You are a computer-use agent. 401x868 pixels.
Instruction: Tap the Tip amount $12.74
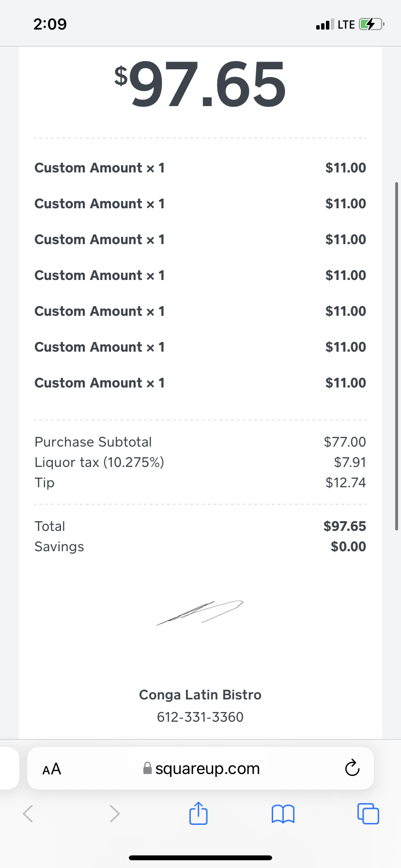(345, 482)
